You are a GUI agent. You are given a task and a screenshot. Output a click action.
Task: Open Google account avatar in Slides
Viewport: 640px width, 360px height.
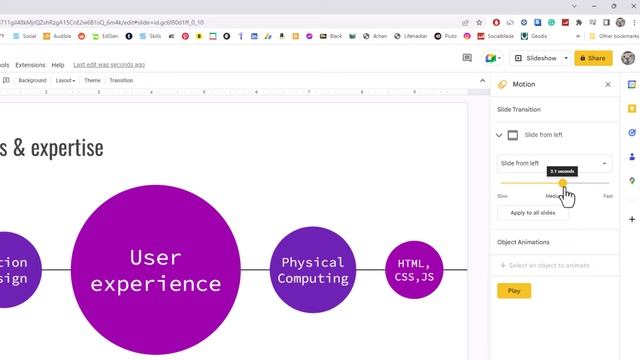point(628,58)
